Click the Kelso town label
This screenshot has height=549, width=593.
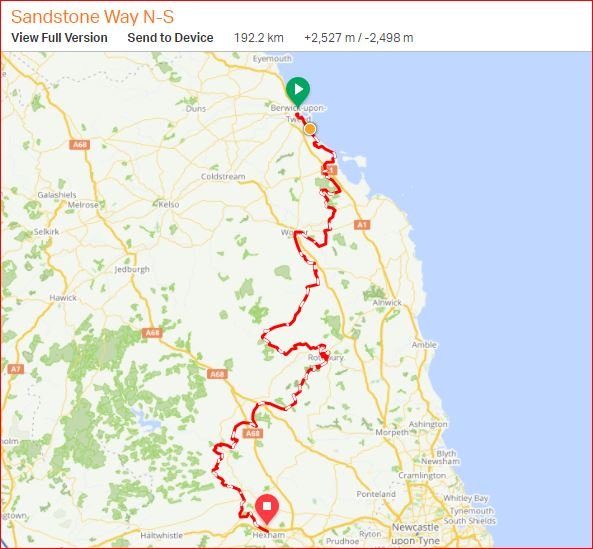click(x=169, y=205)
